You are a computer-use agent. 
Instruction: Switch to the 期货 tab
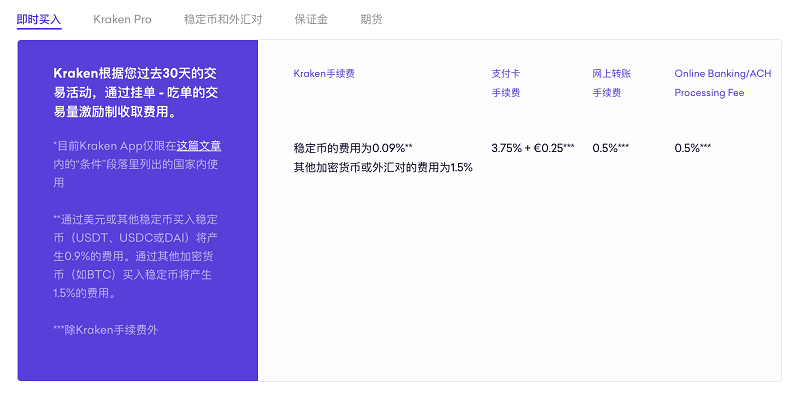point(371,19)
